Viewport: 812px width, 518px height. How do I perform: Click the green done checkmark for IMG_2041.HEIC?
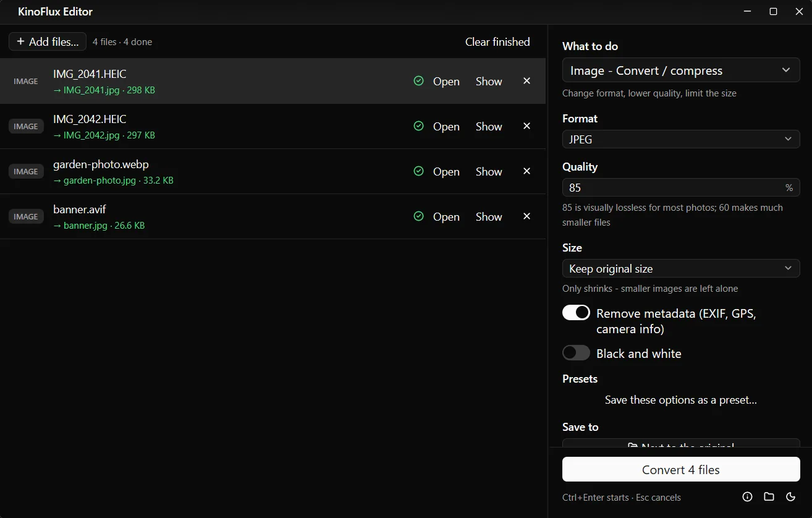tap(418, 81)
